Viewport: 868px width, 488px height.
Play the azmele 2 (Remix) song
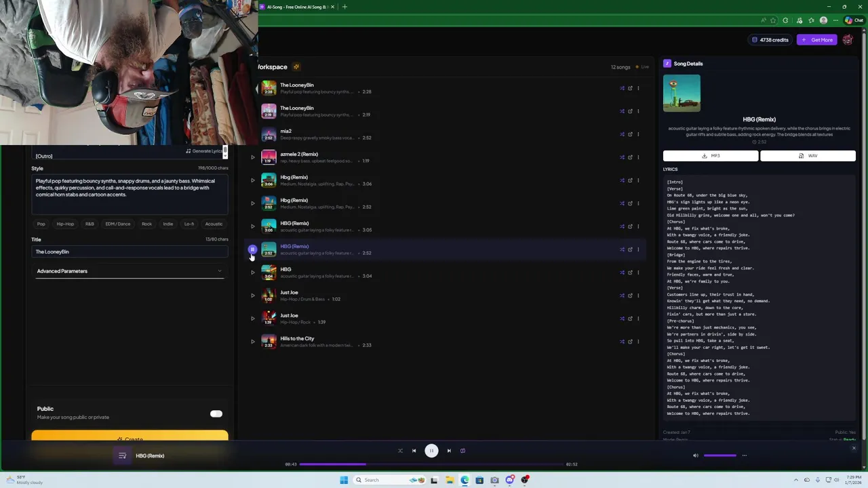tap(253, 157)
